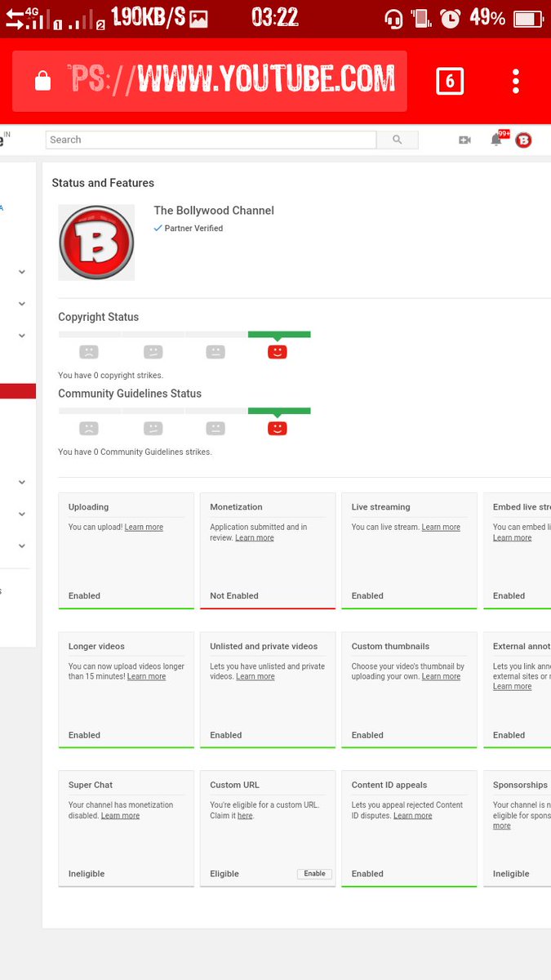Image resolution: width=551 pixels, height=980 pixels.
Task: Click the Custom thumbnails card title
Action: tap(390, 646)
